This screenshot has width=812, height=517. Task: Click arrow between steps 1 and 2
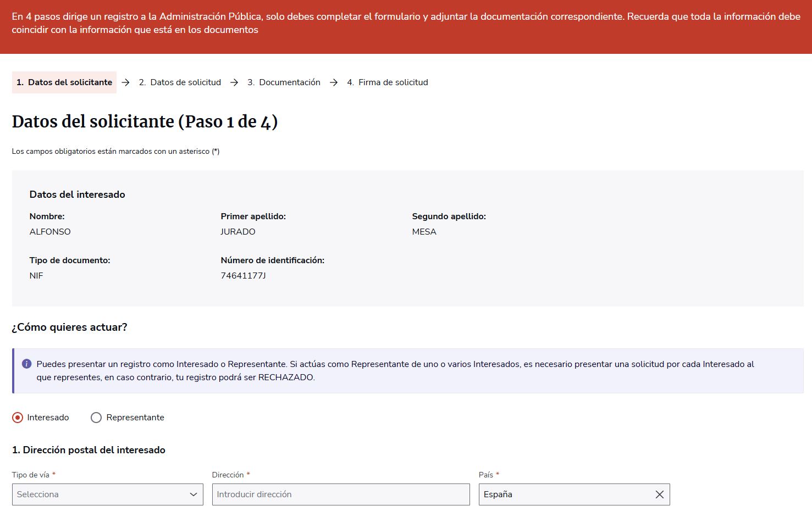pos(126,82)
